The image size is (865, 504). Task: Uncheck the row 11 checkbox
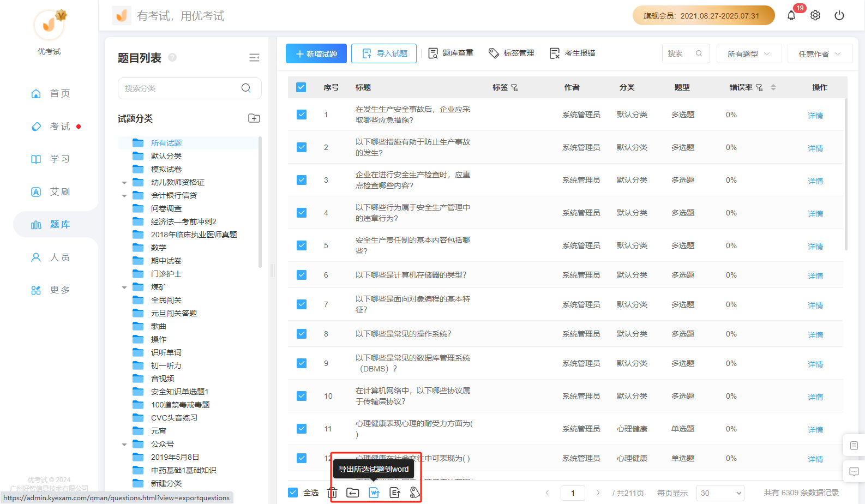[302, 429]
